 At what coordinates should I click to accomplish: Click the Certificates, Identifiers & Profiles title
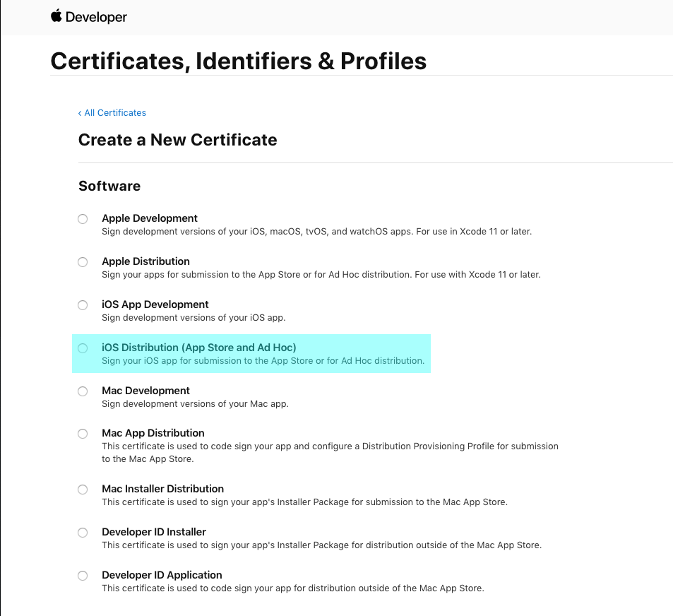[238, 61]
